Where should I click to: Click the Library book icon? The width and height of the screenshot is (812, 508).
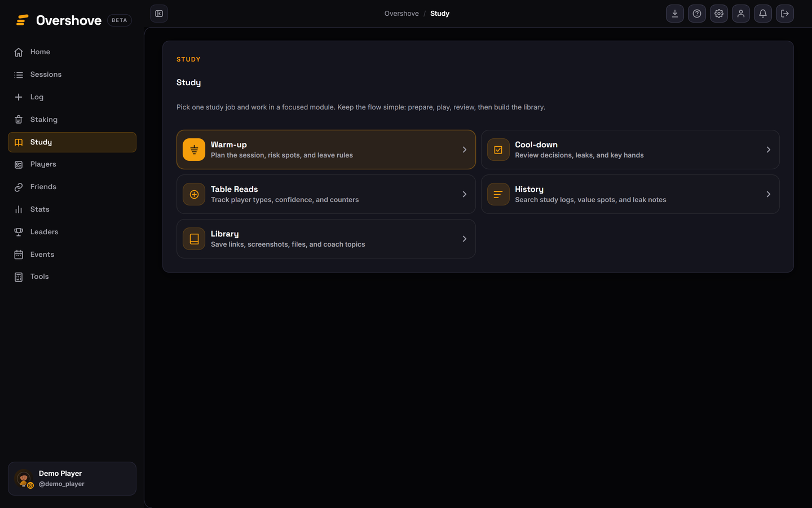[194, 239]
